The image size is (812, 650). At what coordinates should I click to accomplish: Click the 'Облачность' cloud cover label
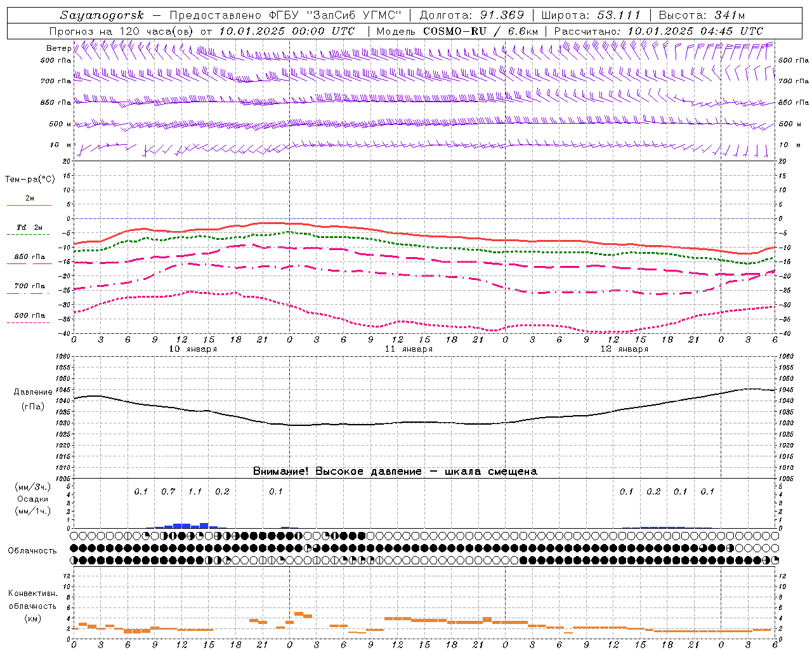pos(32,551)
